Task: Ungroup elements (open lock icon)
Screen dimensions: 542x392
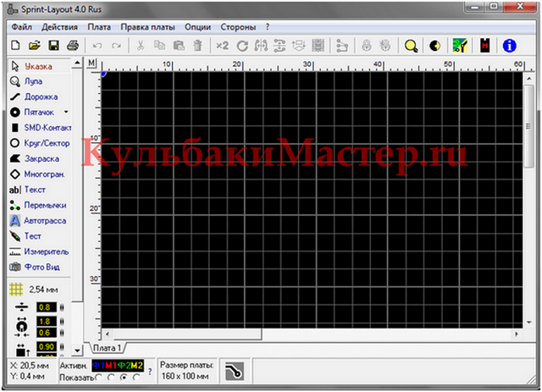Action: (x=384, y=45)
